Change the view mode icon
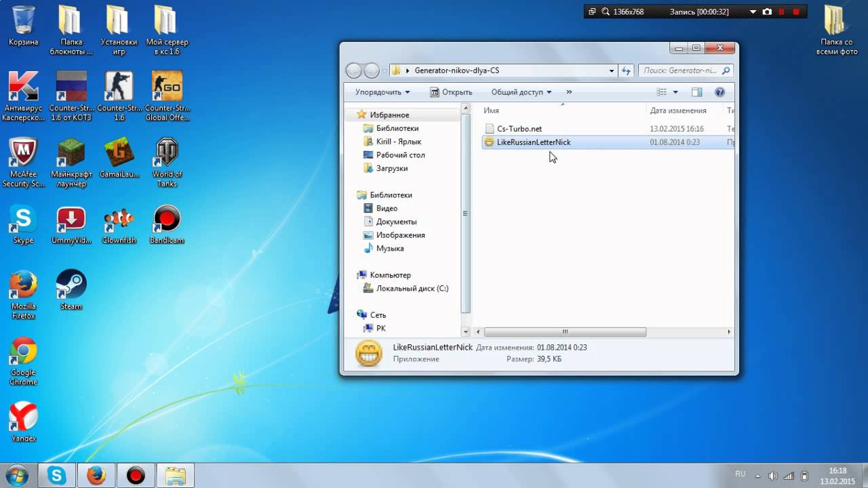Screen dimensions: 868x488 (661, 92)
